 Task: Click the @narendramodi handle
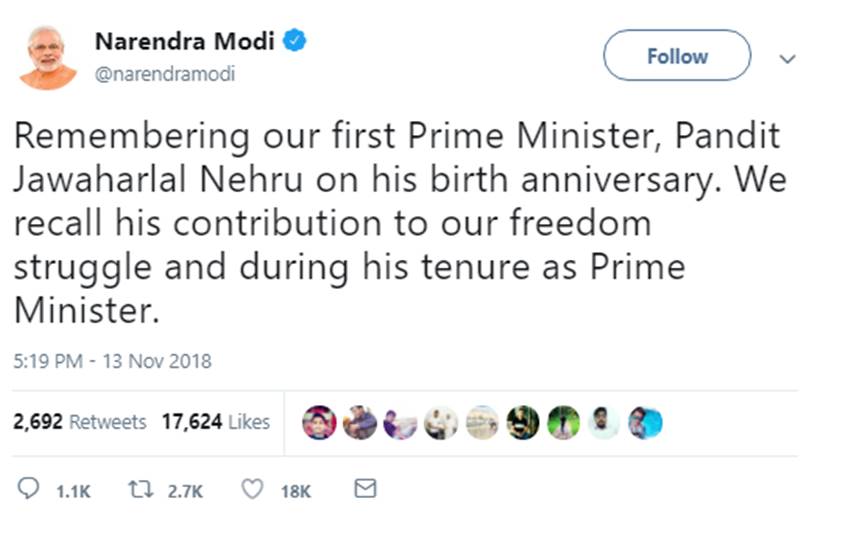coord(165,74)
